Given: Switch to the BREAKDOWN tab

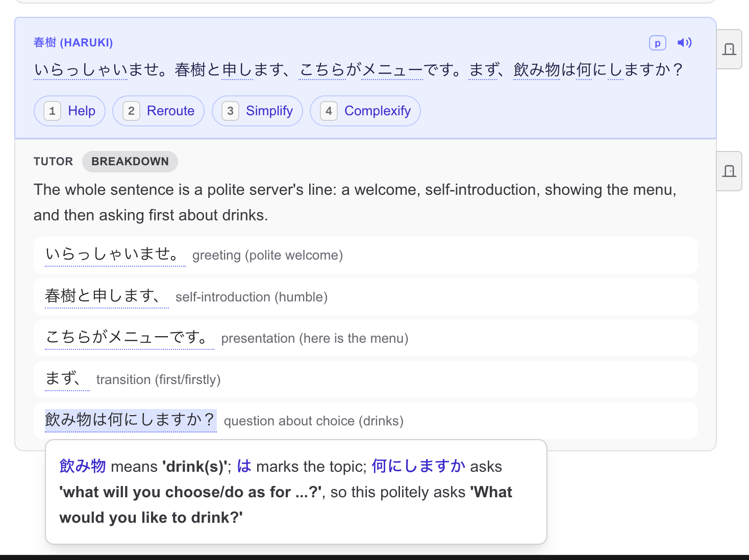Looking at the screenshot, I should coord(130,162).
